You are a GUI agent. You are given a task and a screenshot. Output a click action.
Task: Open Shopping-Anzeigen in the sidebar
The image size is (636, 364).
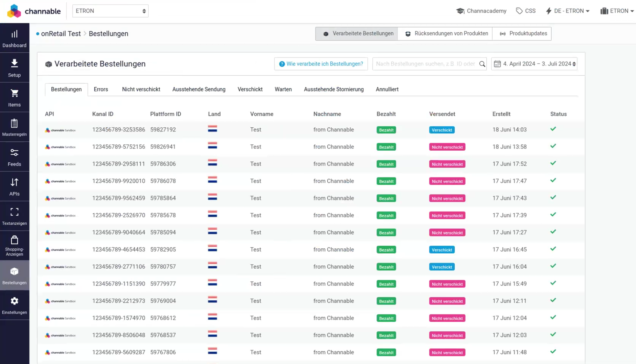coord(14,246)
